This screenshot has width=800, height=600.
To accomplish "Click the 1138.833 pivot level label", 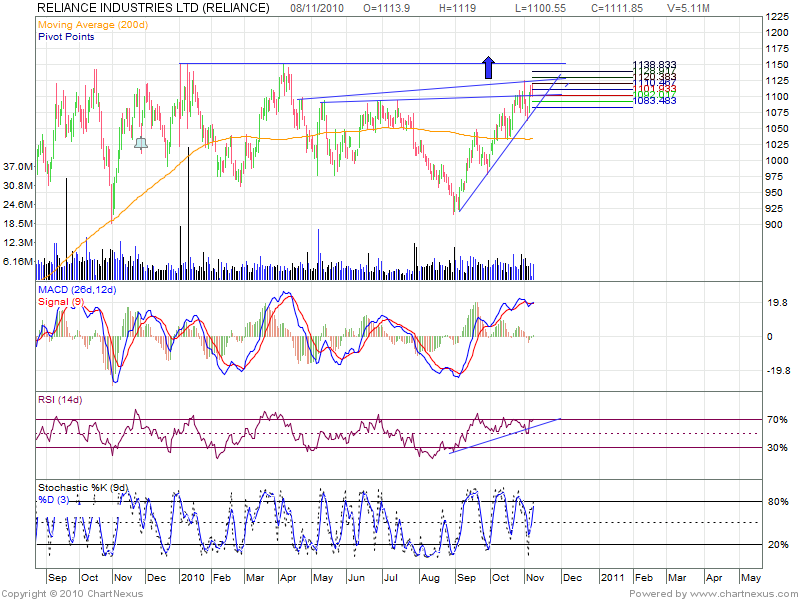I will click(654, 65).
